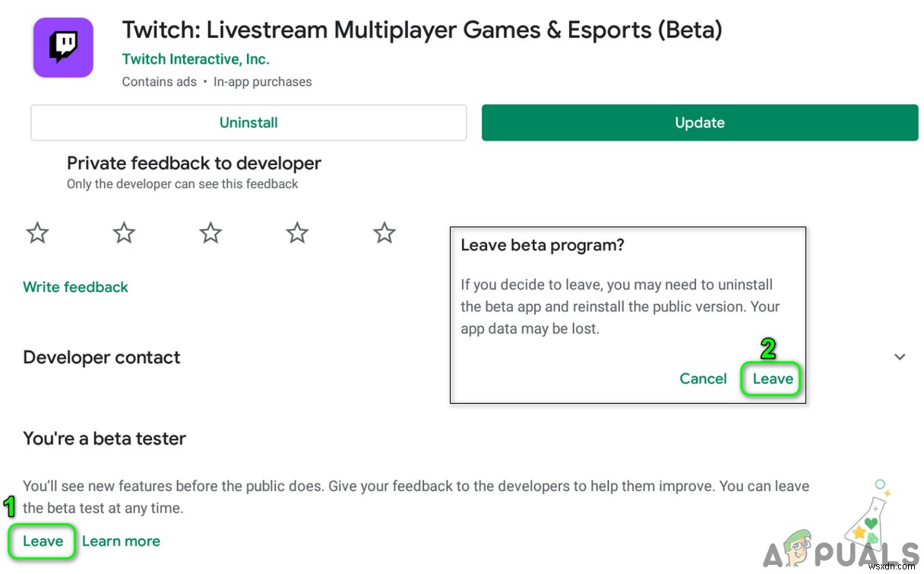
Task: Open the Twitch Interactive, Inc. developer page
Action: point(195,59)
